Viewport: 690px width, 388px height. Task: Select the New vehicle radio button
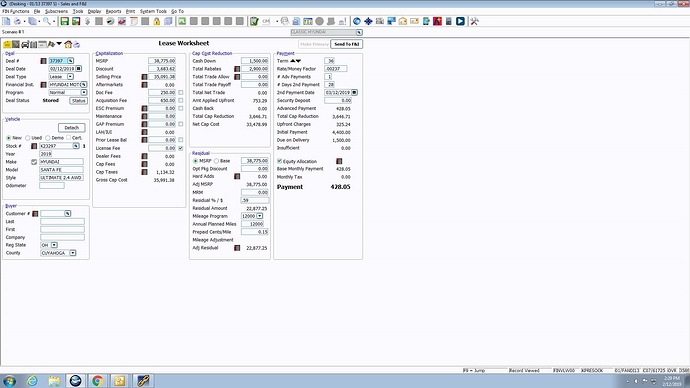(x=8, y=138)
